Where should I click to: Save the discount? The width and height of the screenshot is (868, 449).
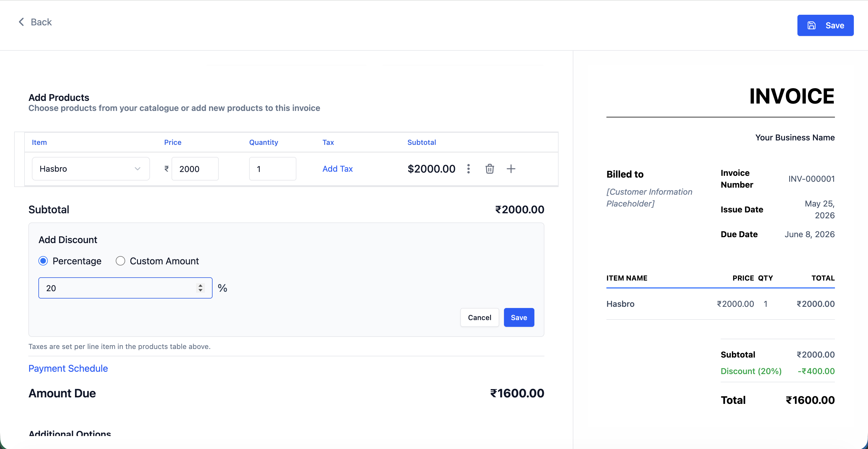click(519, 317)
